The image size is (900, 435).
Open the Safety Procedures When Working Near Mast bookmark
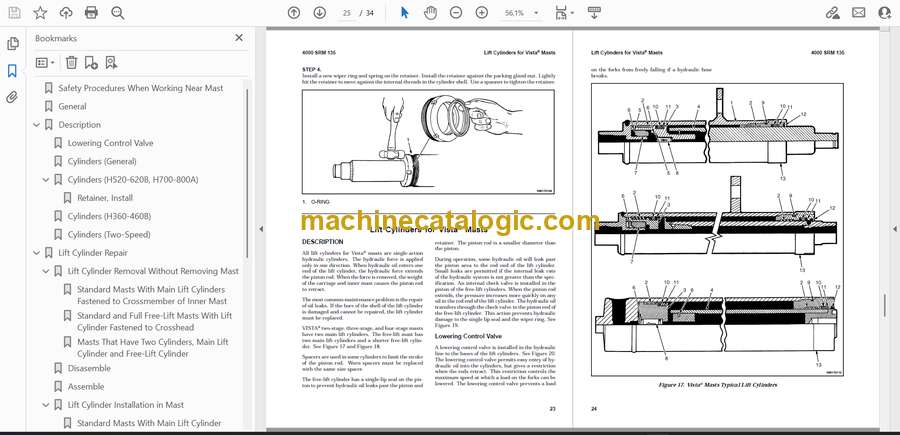pos(141,88)
